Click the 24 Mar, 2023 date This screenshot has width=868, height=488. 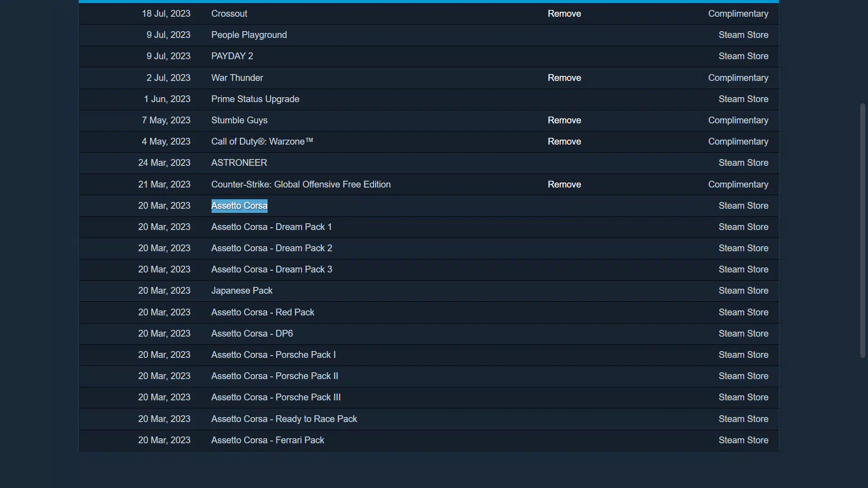tap(164, 163)
